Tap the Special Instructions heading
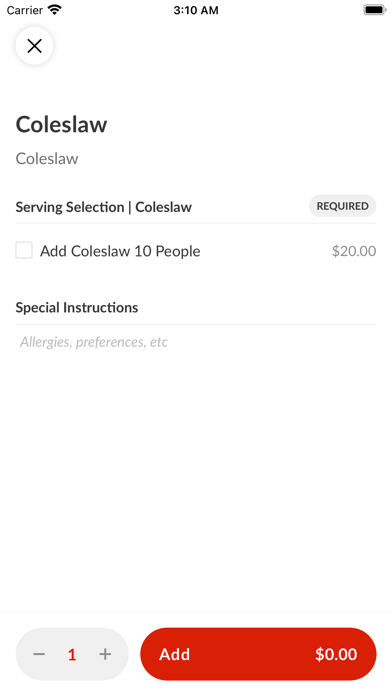392x696 pixels. 77,307
